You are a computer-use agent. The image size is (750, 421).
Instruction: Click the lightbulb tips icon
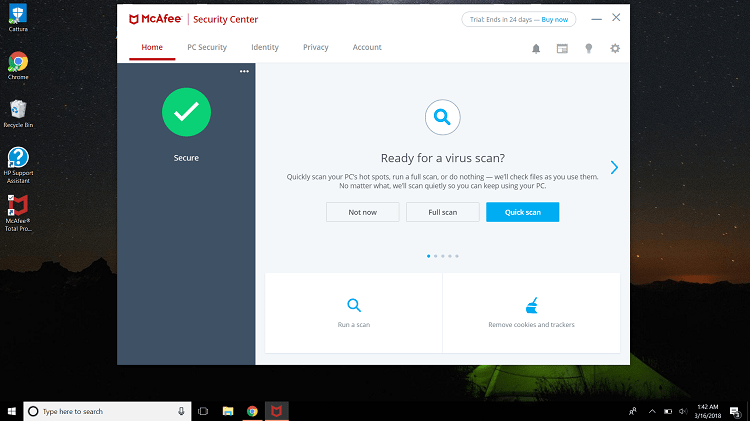(x=589, y=49)
